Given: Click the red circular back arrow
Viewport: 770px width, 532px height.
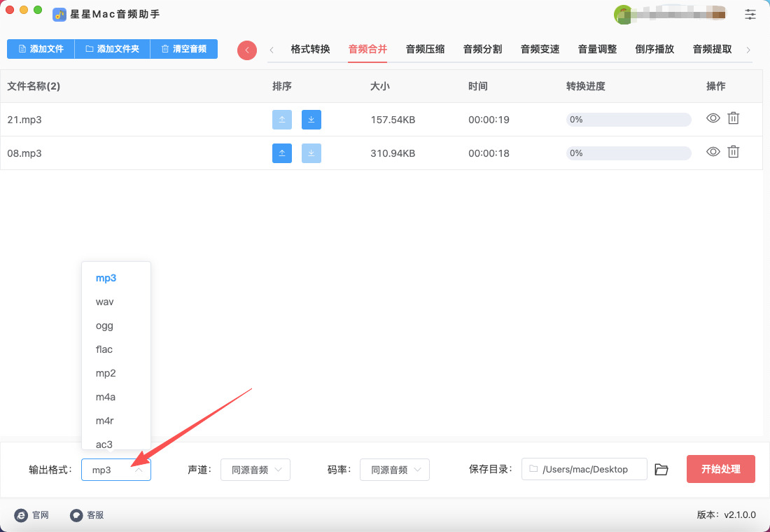Looking at the screenshot, I should 247,50.
